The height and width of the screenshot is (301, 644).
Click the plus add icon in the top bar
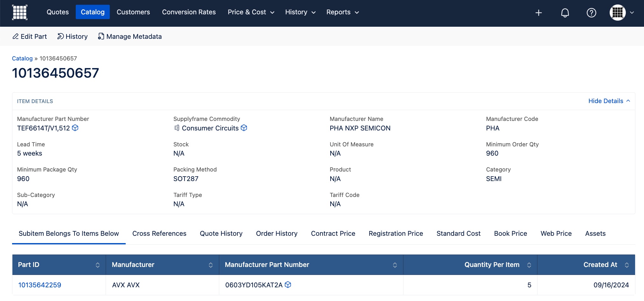click(539, 13)
